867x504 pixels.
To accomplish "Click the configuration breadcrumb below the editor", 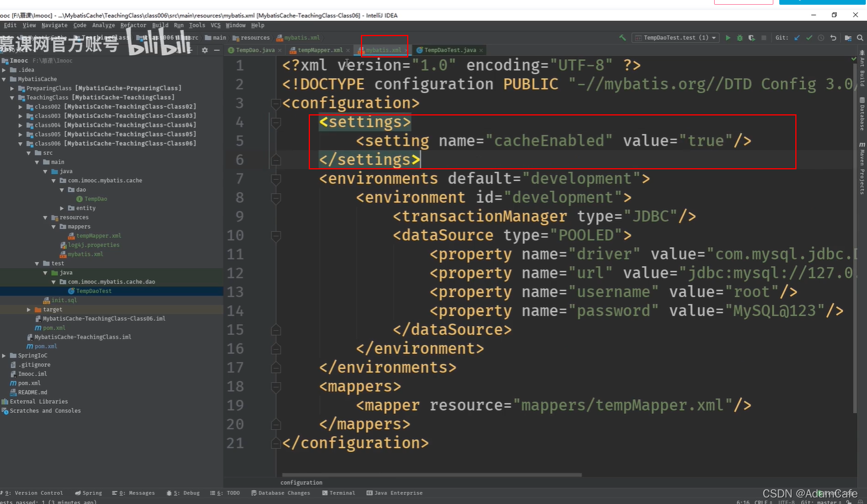I will (302, 483).
